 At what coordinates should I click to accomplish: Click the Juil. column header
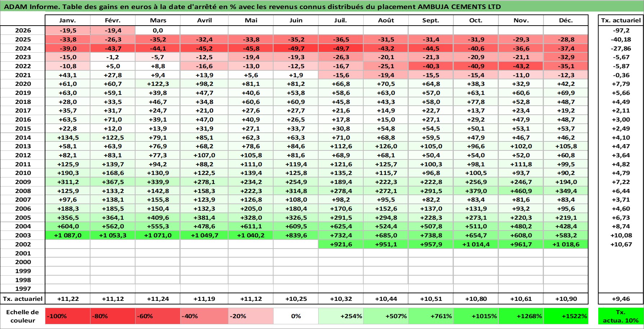coord(341,20)
